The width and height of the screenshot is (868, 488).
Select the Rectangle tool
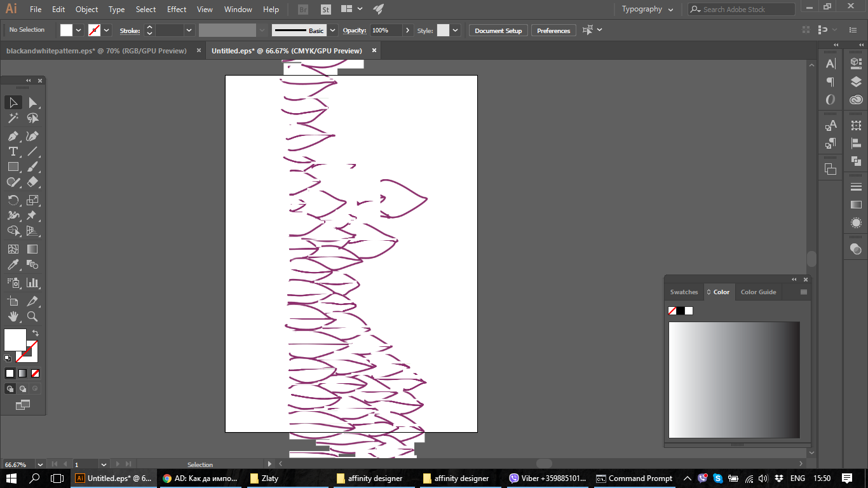[x=13, y=166]
